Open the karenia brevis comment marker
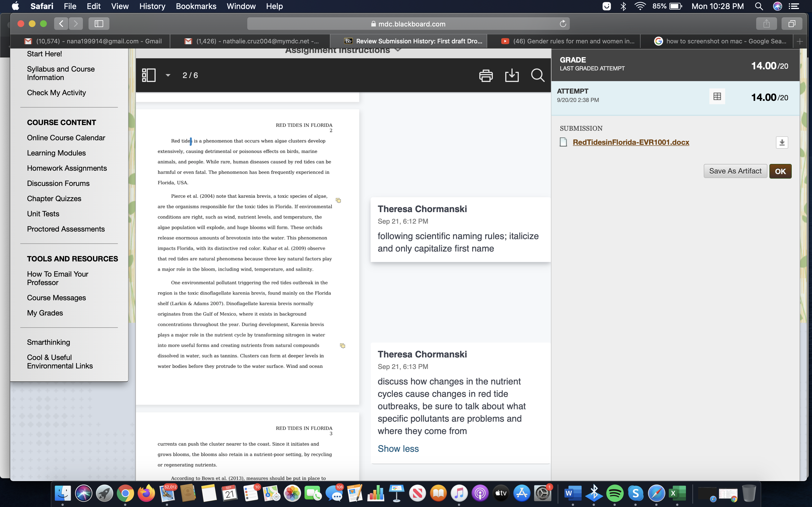 coord(338,200)
